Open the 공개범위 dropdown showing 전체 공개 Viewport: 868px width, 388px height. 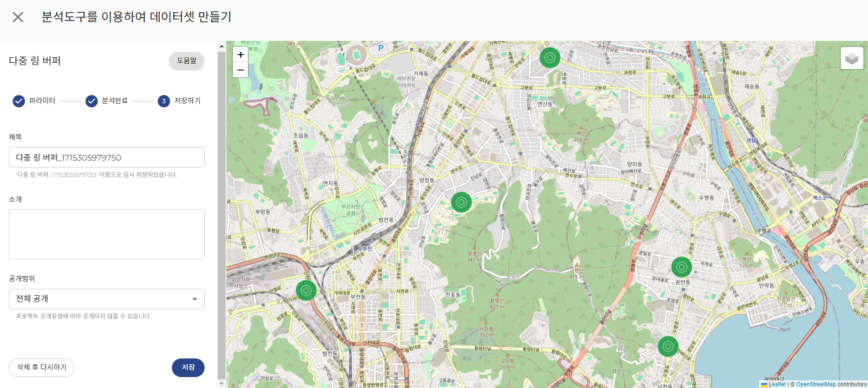coord(106,299)
